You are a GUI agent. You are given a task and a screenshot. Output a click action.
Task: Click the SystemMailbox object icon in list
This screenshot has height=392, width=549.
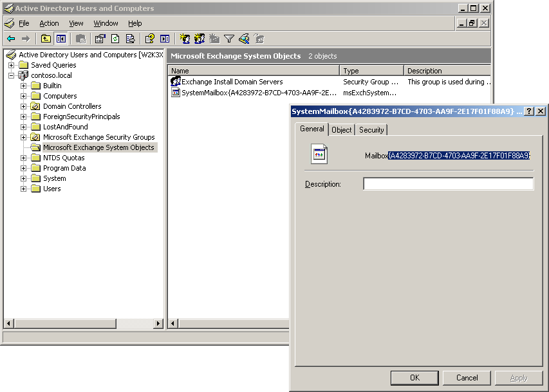pos(176,93)
